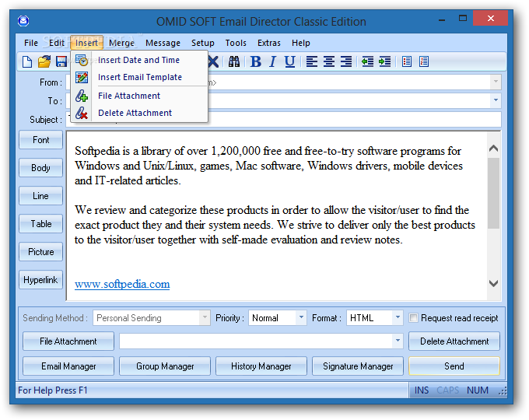Click the Insert Email Template menu icon

(82, 78)
